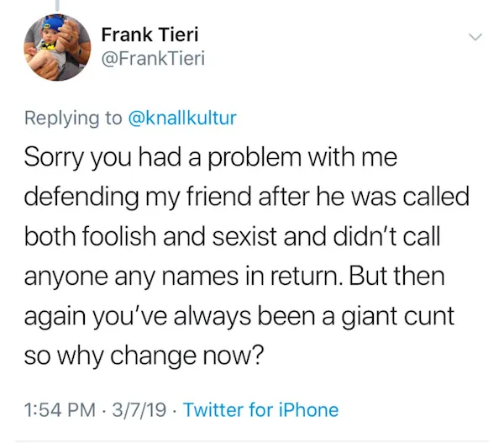Click the Frank Tieri display name
This screenshot has width=504, height=443.
click(x=150, y=35)
